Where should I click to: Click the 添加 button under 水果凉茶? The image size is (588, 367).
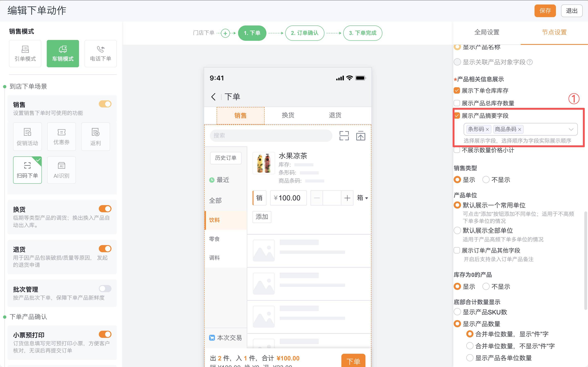262,217
